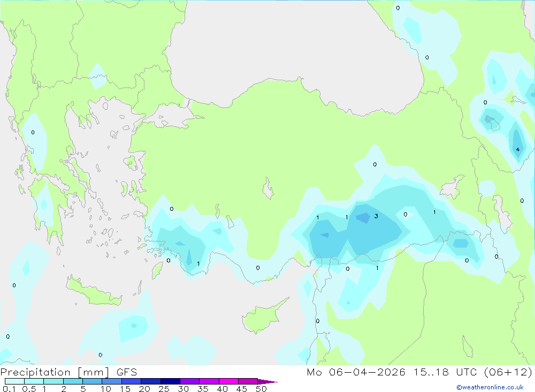Click the '(06+12)' forecast run label
This screenshot has width=535, height=392.
[x=508, y=372]
